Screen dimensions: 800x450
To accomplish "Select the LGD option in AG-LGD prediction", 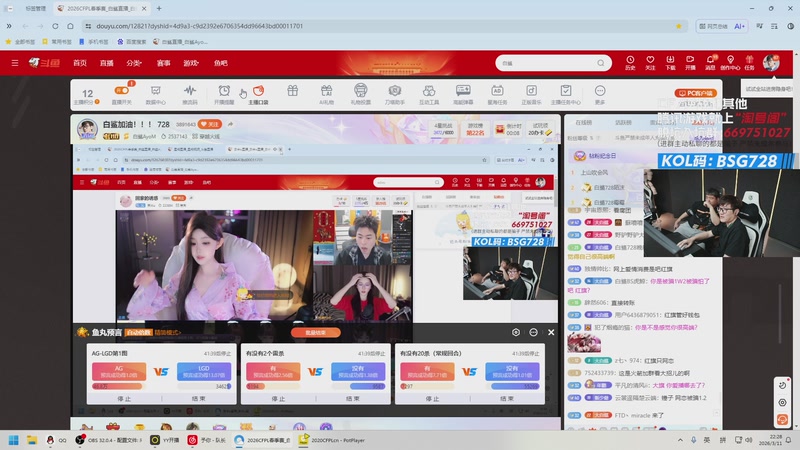I will (204, 371).
